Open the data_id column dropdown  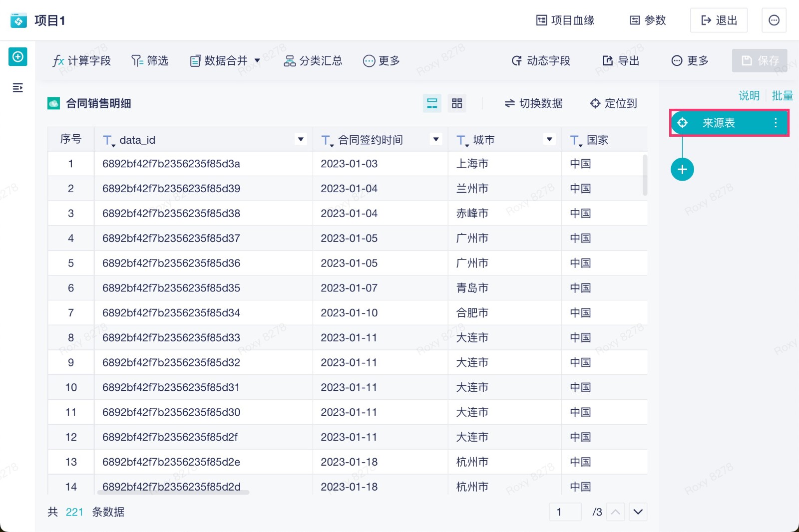301,139
